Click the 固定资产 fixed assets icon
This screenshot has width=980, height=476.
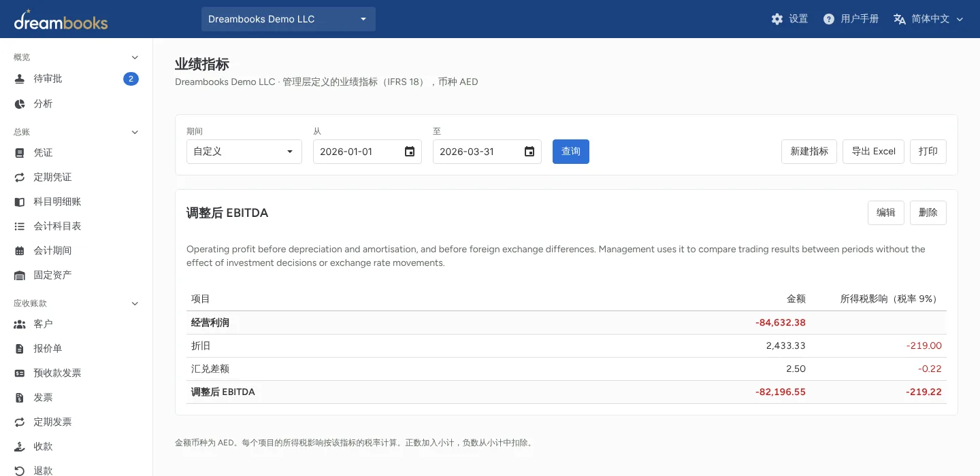point(20,275)
